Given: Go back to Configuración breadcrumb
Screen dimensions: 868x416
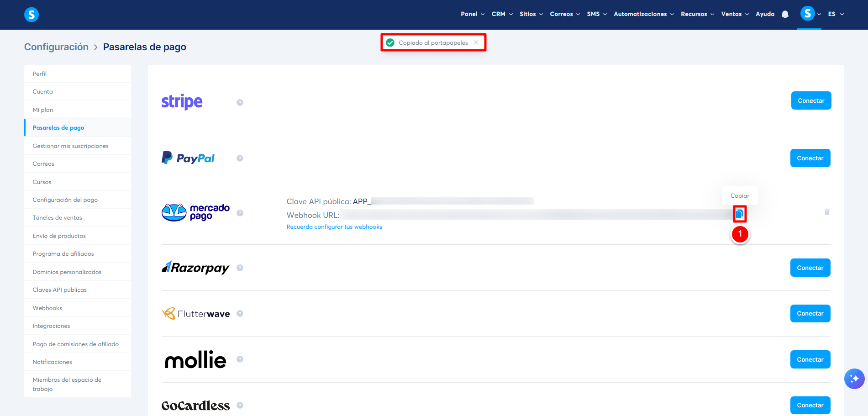Looking at the screenshot, I should tap(56, 47).
